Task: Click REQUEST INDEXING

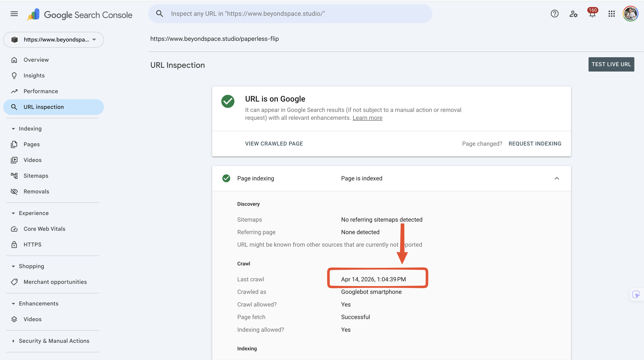Action: 535,144
